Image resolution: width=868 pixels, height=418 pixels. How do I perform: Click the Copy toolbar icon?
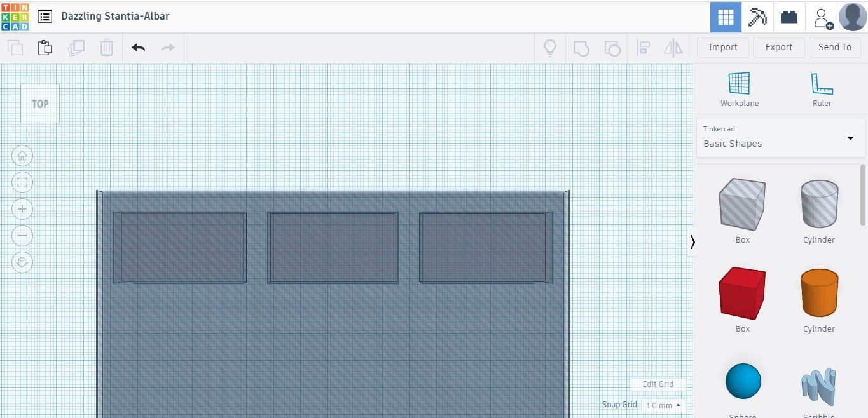tap(15, 48)
